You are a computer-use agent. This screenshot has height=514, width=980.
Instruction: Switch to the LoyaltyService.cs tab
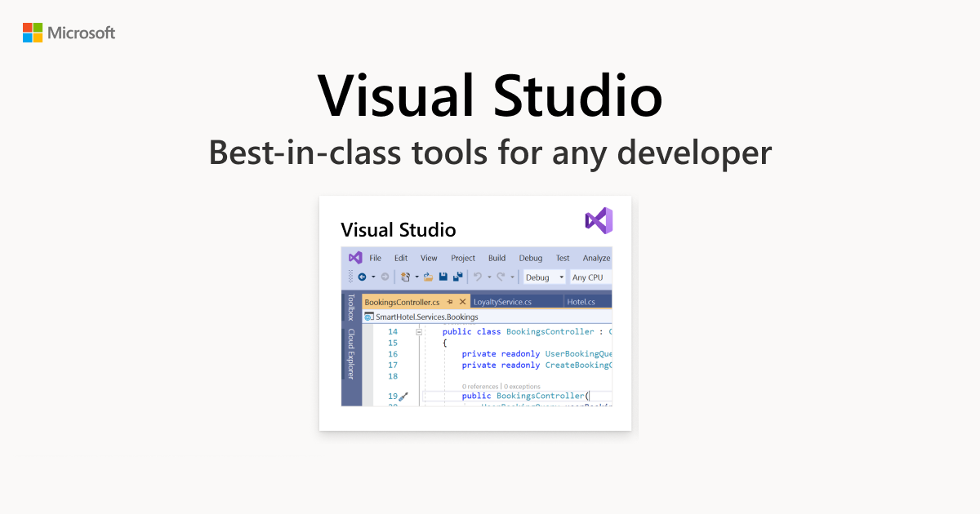pos(502,302)
